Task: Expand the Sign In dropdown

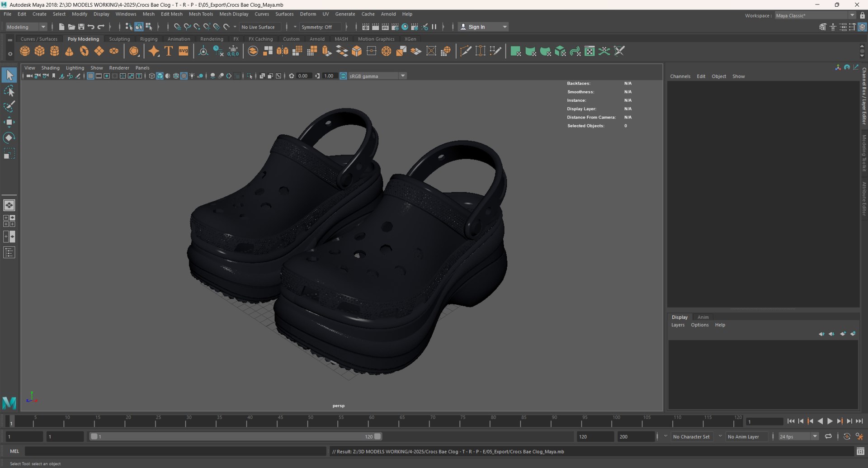Action: click(505, 27)
